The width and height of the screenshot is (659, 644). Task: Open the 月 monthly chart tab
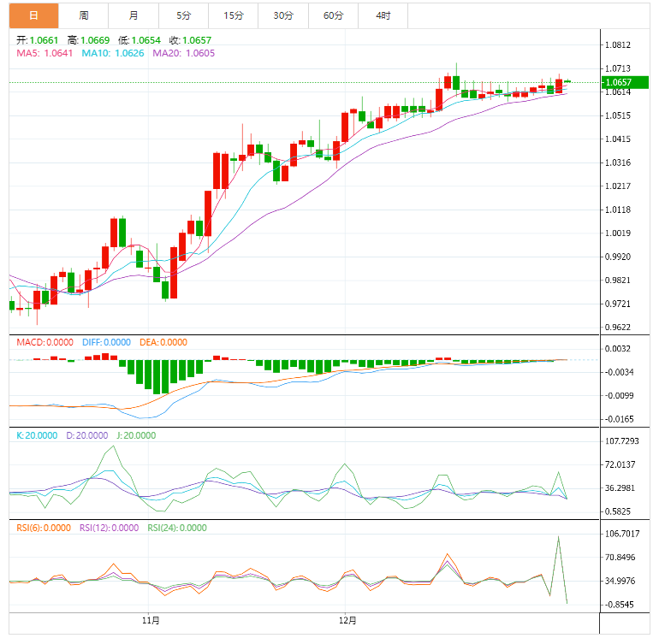pos(134,15)
